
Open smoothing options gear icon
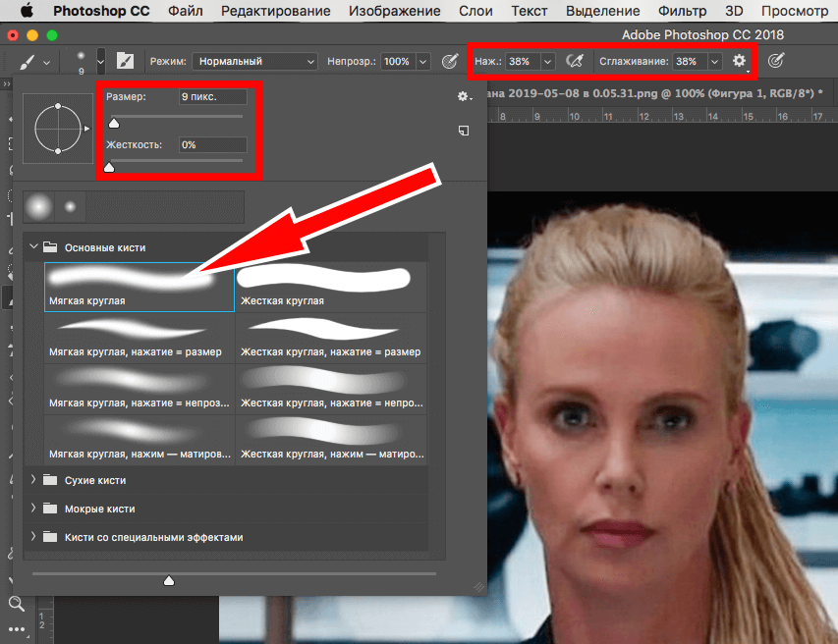(740, 61)
